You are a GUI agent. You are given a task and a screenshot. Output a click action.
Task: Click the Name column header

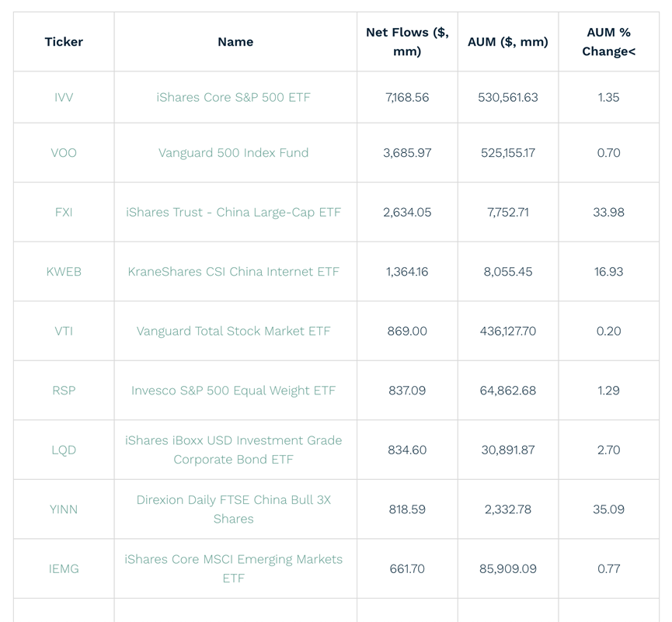pos(235,42)
